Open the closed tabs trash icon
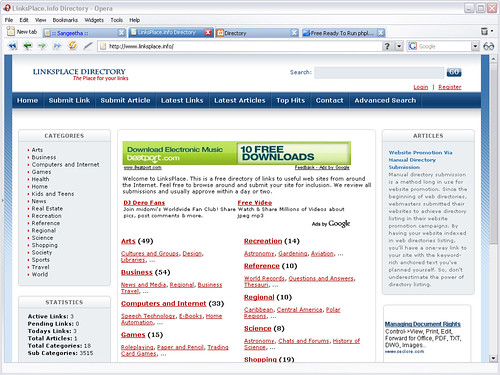Viewport: 500px width, 375px height. [x=484, y=31]
